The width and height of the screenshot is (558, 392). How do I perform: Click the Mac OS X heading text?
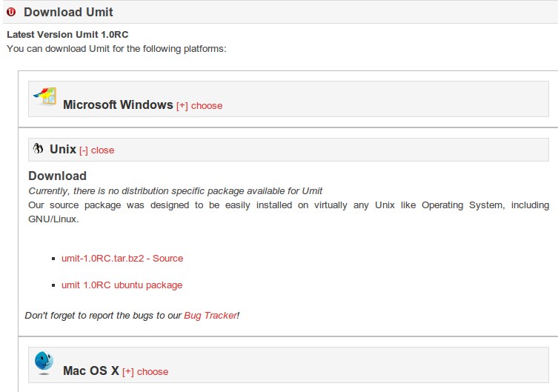[91, 371]
